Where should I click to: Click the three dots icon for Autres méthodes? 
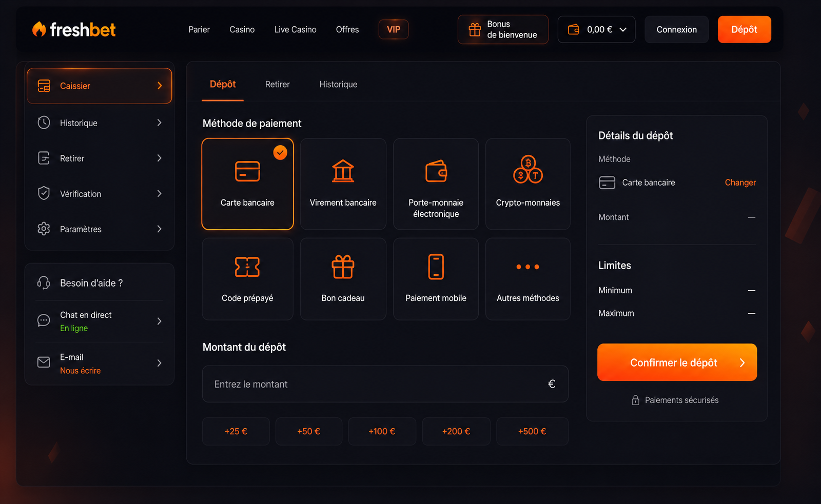[528, 267]
